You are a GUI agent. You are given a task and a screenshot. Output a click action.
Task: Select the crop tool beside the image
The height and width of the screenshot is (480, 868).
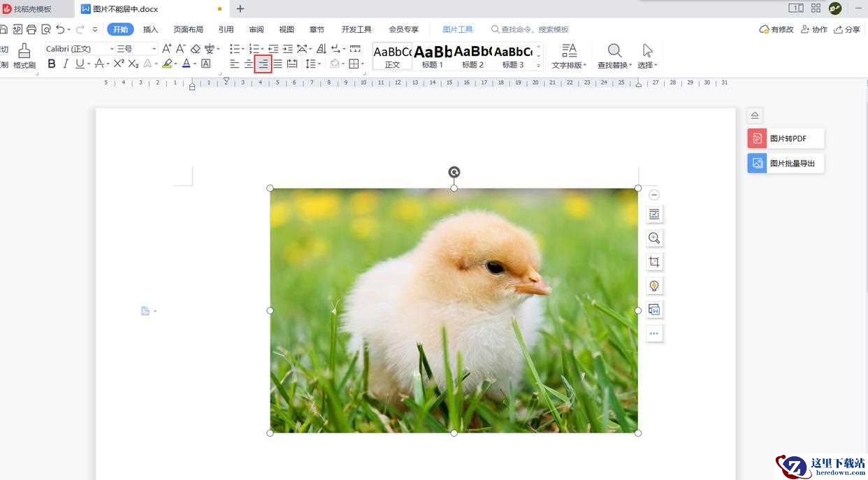[x=654, y=262]
